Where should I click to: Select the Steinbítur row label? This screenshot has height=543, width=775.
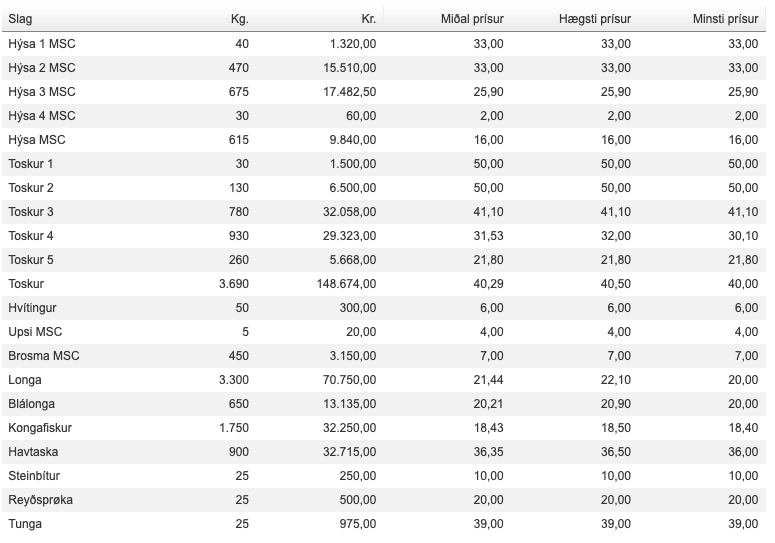34,475
